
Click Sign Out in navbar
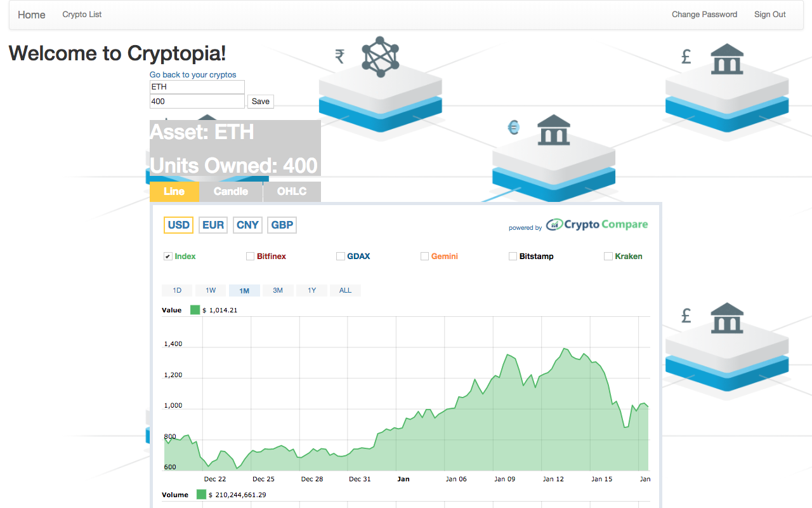click(769, 15)
